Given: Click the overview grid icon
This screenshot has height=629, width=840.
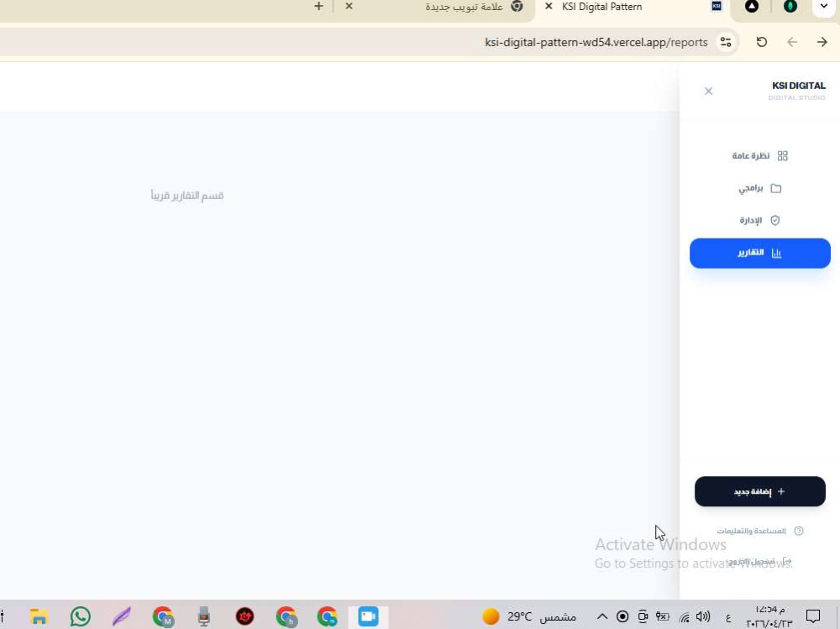Looking at the screenshot, I should pyautogui.click(x=782, y=156).
